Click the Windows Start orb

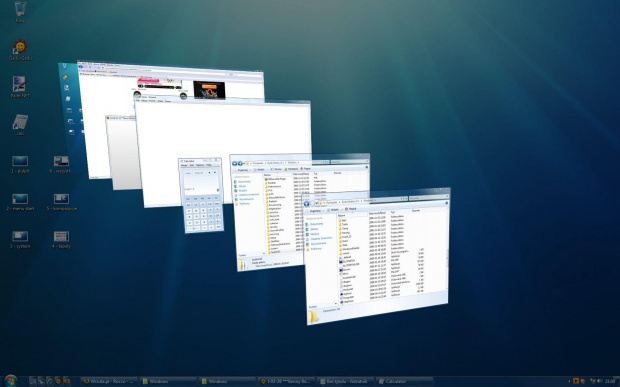[11, 381]
